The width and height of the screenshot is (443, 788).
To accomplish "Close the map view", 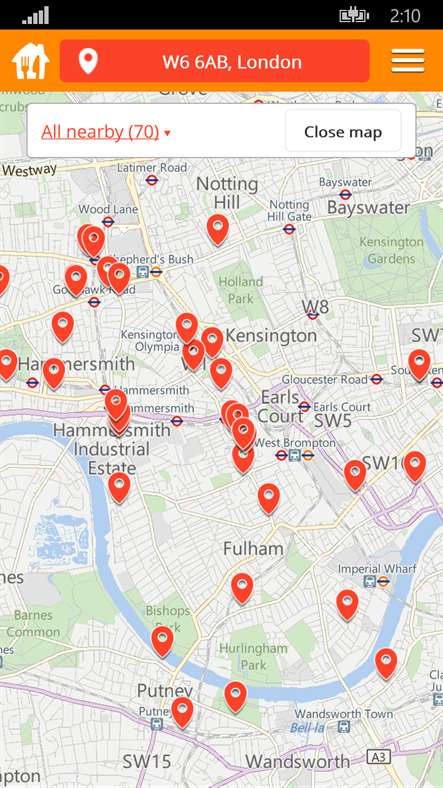I will tap(343, 132).
